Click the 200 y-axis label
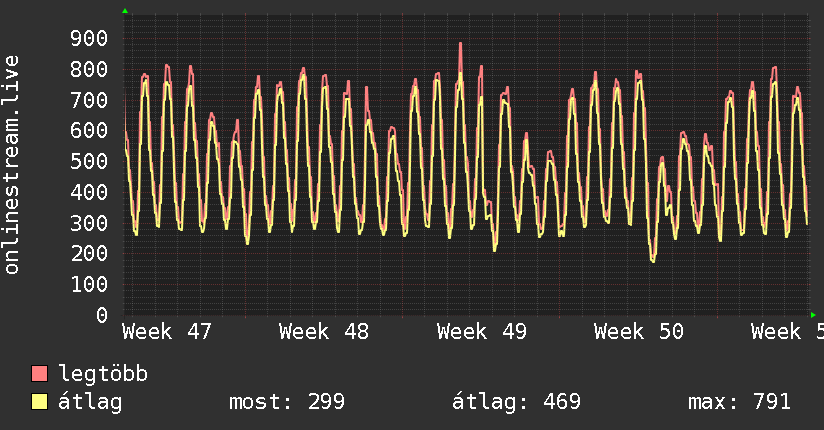 point(89,254)
